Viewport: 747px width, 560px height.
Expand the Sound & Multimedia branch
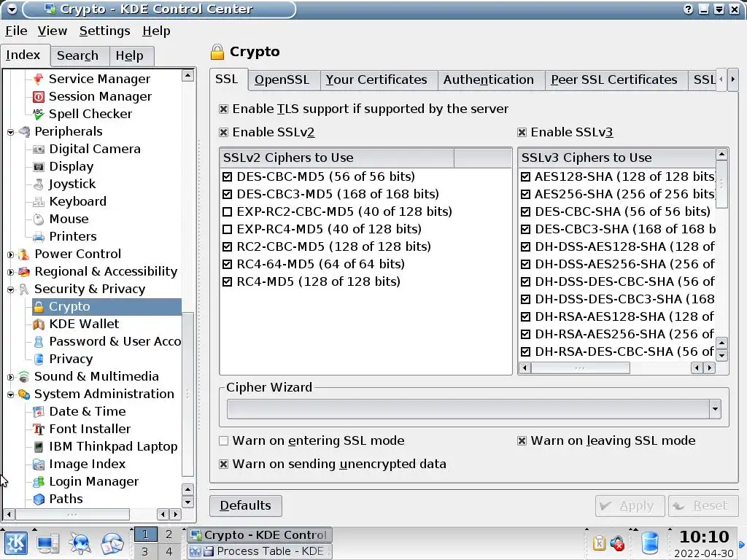pyautogui.click(x=10, y=377)
